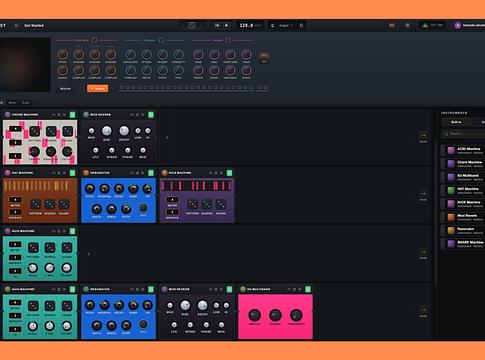Toggle the green enable switch on Kick Machine

[229, 173]
